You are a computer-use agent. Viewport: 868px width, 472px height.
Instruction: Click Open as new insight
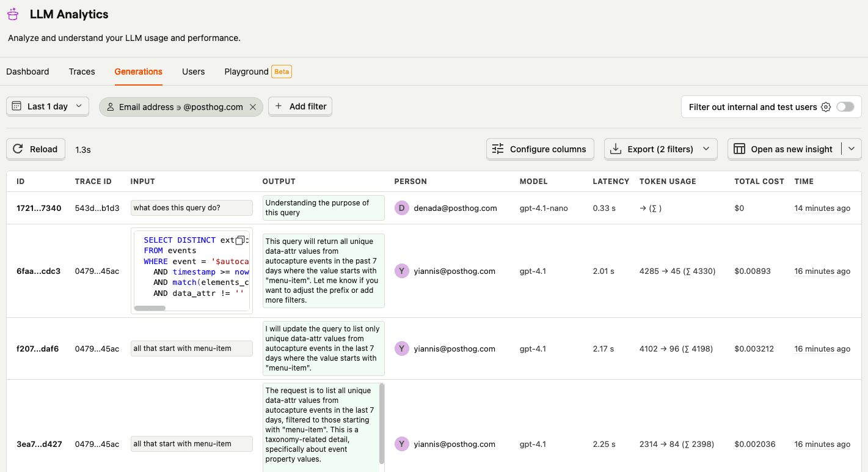(784, 149)
